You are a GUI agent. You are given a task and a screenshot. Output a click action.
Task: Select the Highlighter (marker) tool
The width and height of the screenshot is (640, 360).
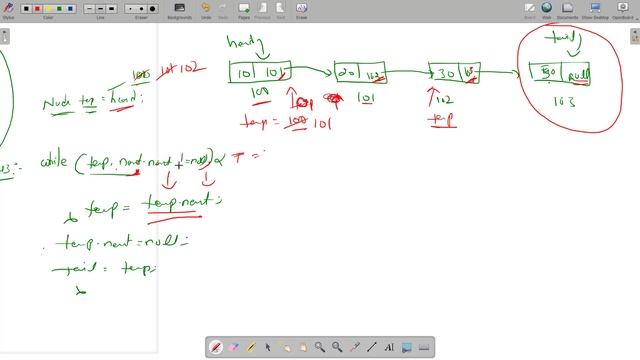pos(251,347)
